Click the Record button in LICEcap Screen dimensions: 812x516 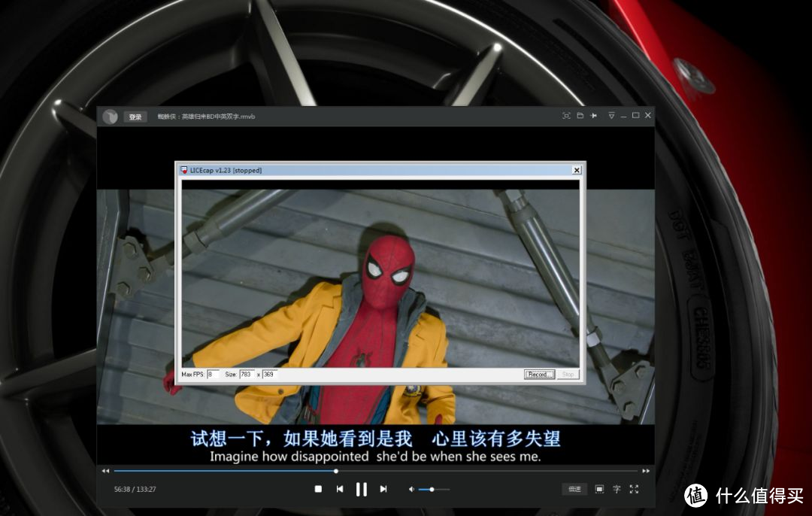pyautogui.click(x=539, y=374)
